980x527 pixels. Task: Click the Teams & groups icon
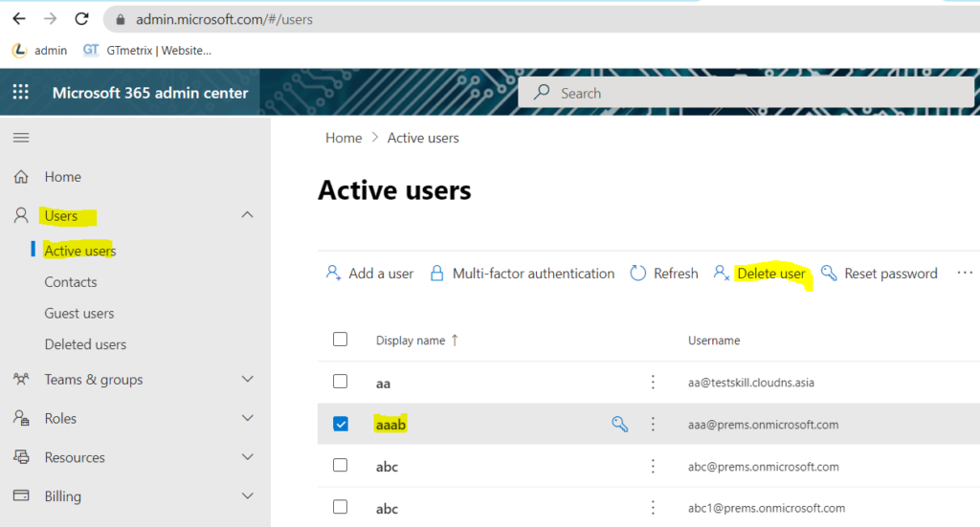click(21, 379)
